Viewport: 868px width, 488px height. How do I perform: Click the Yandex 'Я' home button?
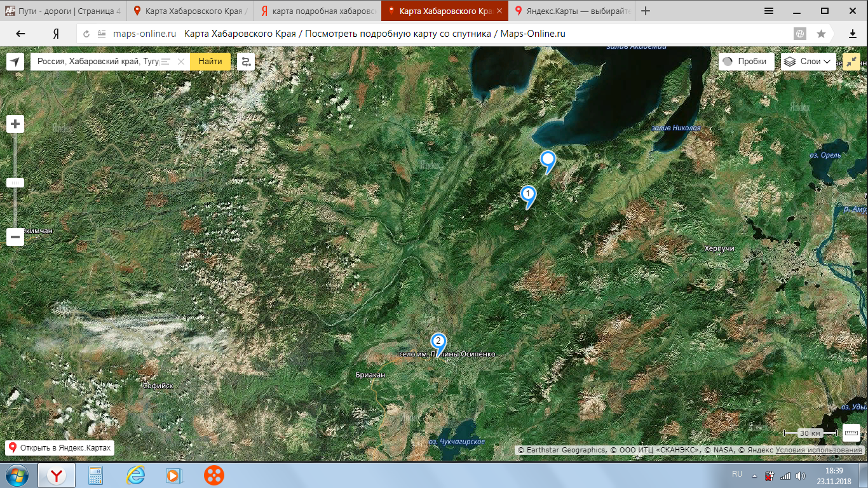(56, 34)
